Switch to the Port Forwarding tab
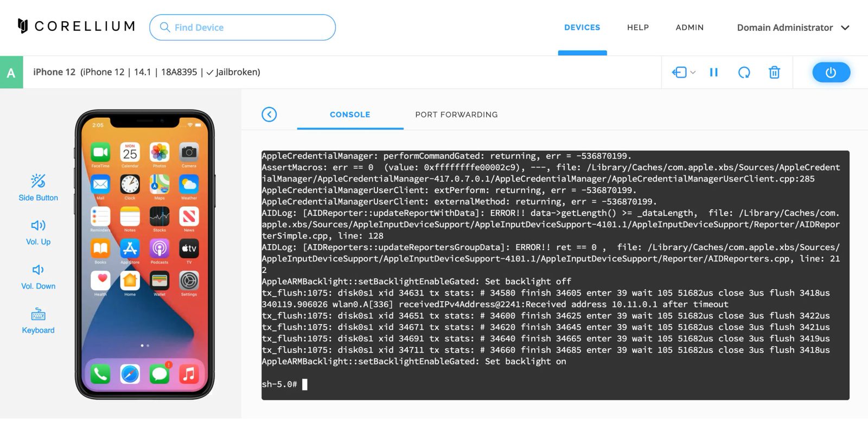 pos(456,114)
